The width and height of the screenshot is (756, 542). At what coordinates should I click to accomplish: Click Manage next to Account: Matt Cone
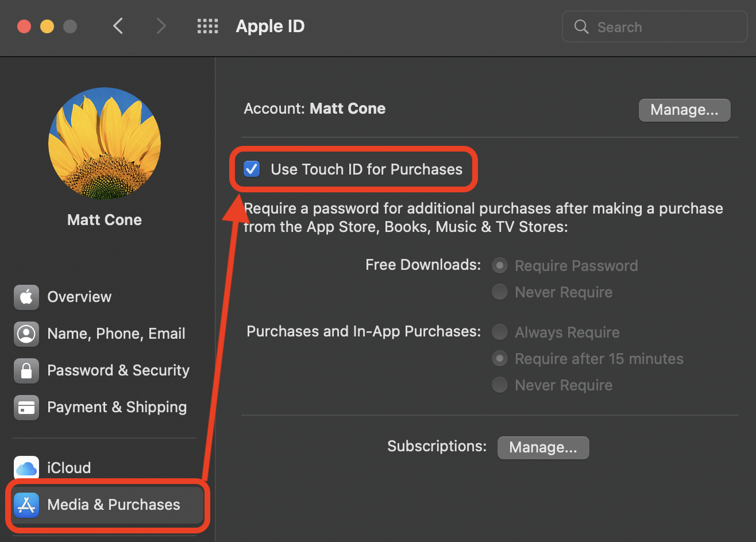click(684, 110)
